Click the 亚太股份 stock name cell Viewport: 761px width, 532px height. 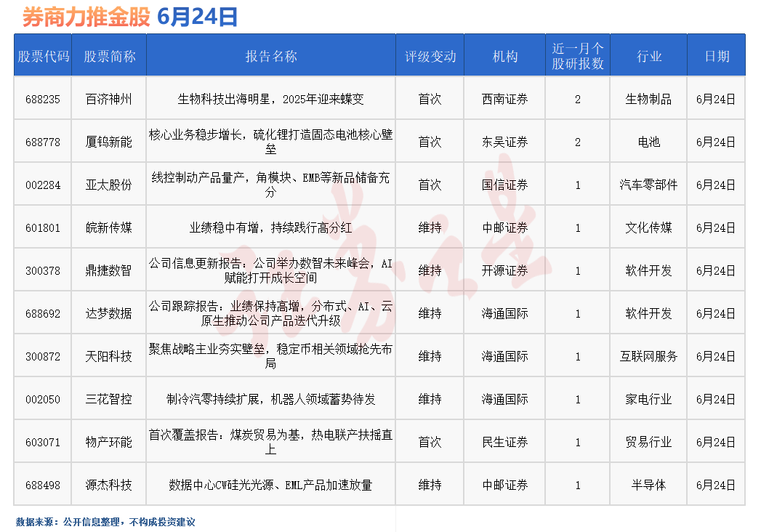109,185
